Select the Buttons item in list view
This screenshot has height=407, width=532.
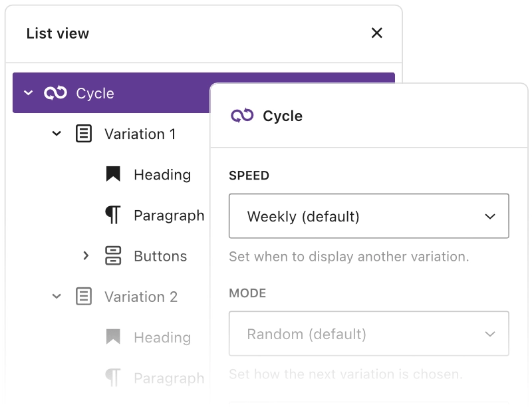[160, 256]
